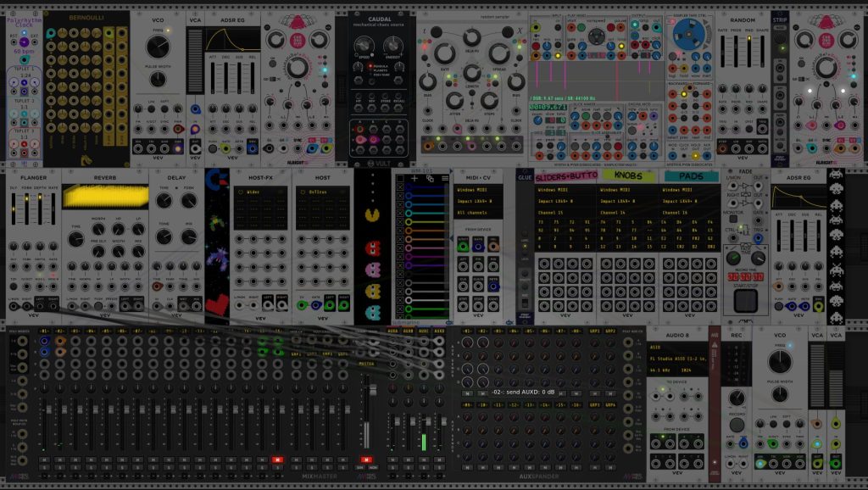Open the Channel 14 selector under KNOBS

coord(627,213)
